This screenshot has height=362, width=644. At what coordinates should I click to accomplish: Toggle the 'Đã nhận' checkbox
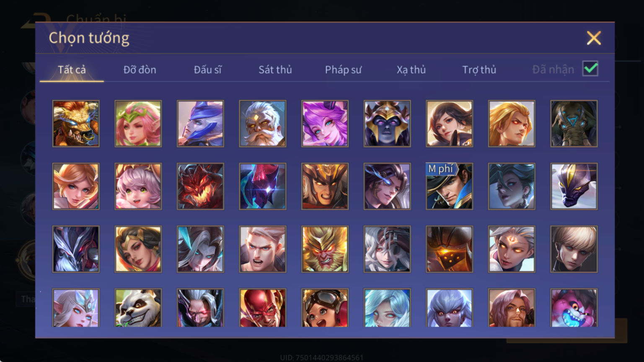[x=590, y=68]
